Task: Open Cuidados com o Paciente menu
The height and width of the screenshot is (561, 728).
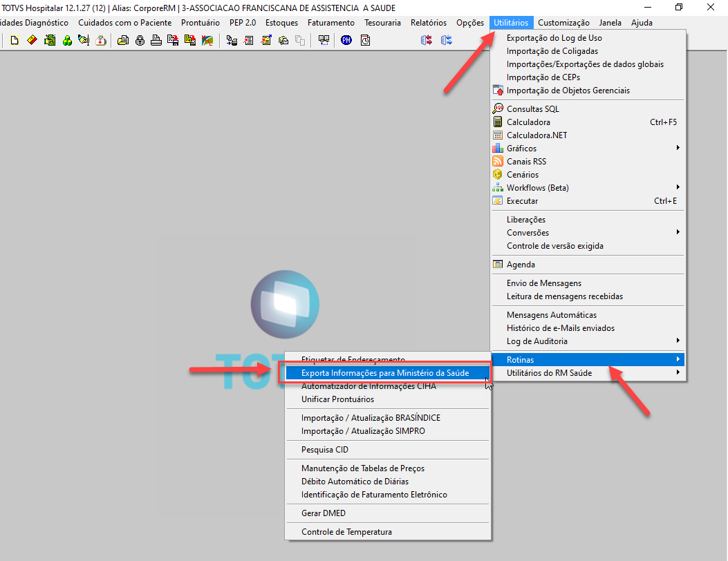Action: pyautogui.click(x=125, y=23)
